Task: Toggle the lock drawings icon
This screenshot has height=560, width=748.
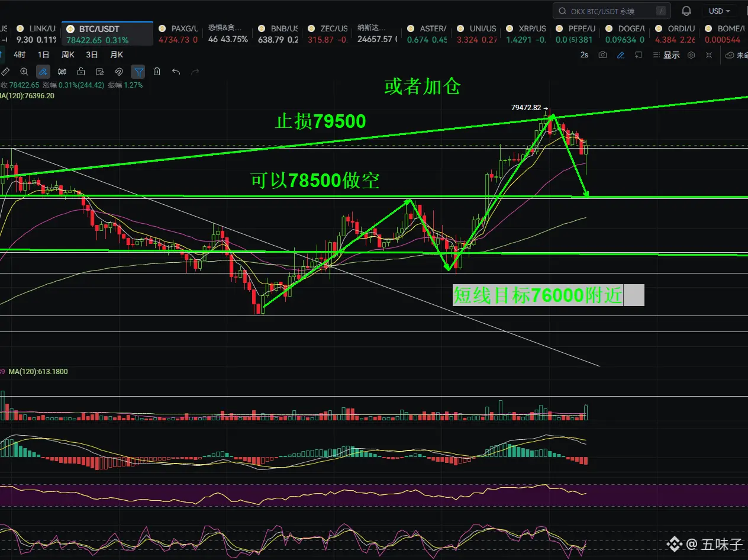Action: click(x=80, y=72)
